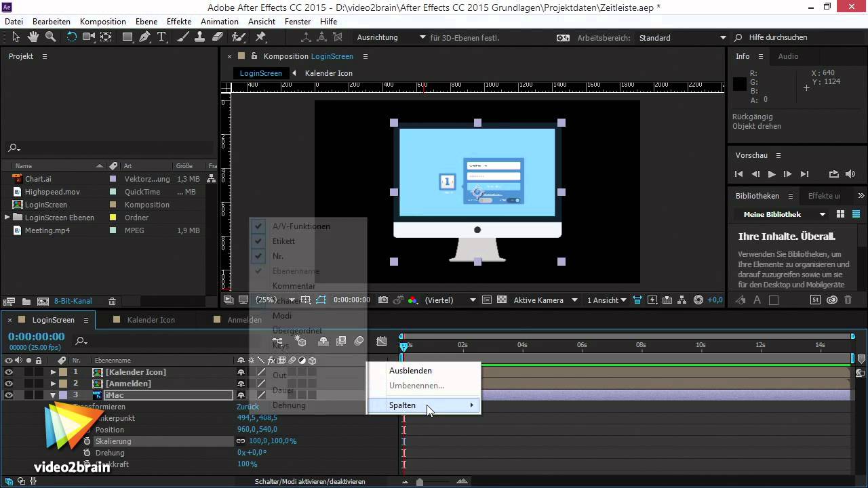The width and height of the screenshot is (868, 488).
Task: Select the Zoom magnifier tool
Action: [x=50, y=37]
